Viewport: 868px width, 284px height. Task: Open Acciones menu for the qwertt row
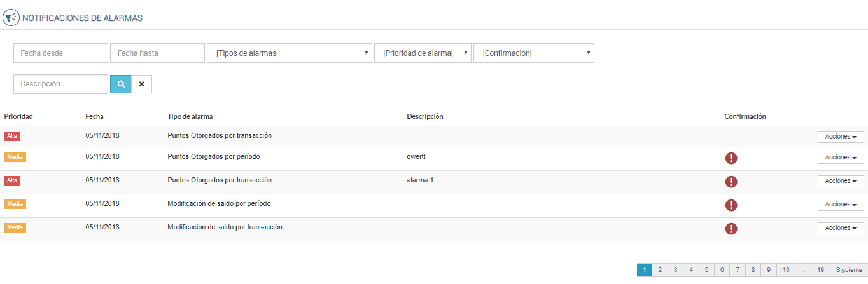840,158
